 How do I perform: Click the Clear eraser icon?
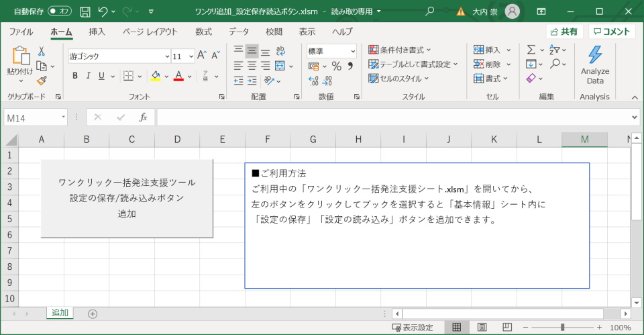pyautogui.click(x=531, y=78)
